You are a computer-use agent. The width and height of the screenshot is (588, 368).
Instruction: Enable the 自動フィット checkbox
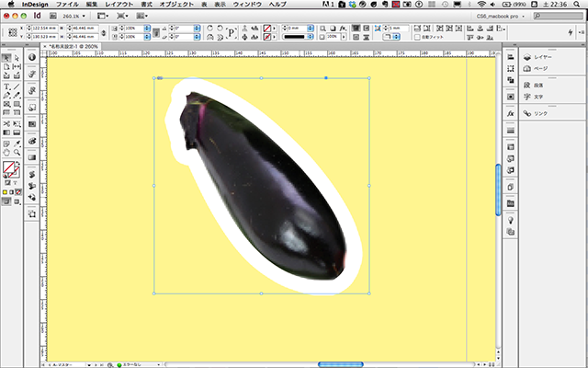pos(415,38)
